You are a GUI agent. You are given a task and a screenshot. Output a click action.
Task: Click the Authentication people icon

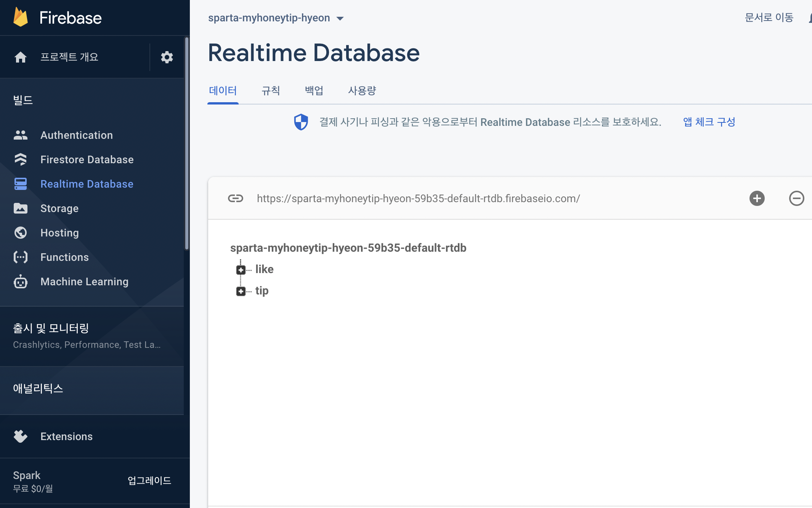pyautogui.click(x=21, y=135)
